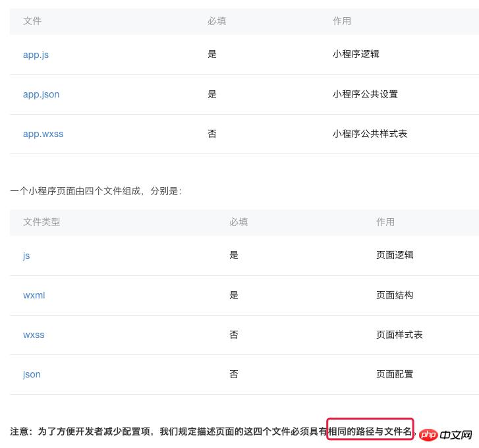This screenshot has width=479, height=448.
Task: Open the app.js file link
Action: 36,55
